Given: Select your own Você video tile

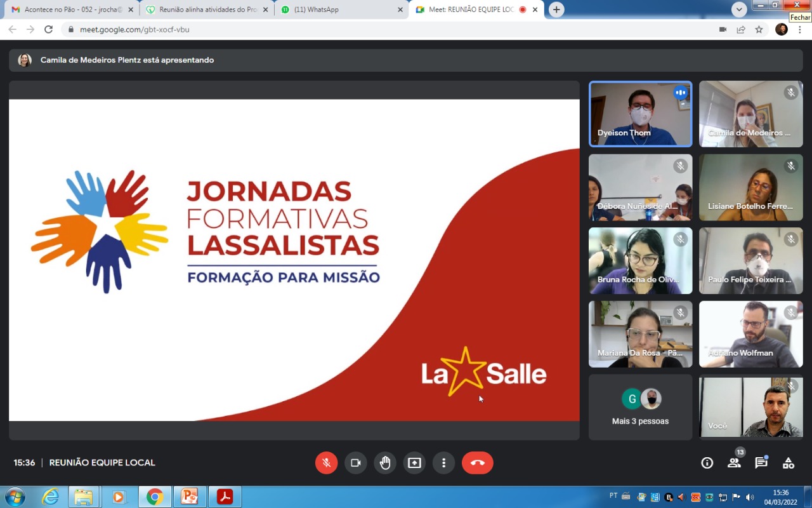Looking at the screenshot, I should click(751, 407).
